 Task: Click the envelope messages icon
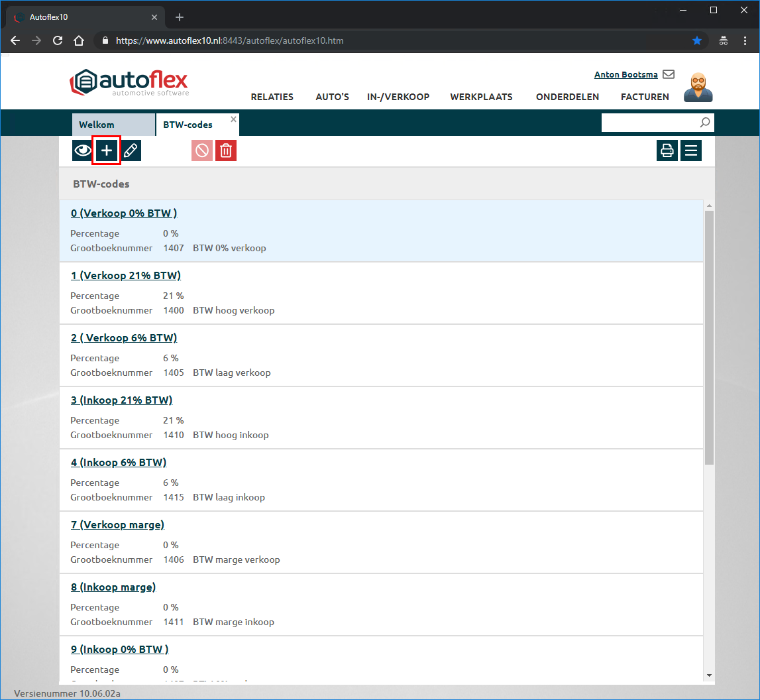[669, 74]
